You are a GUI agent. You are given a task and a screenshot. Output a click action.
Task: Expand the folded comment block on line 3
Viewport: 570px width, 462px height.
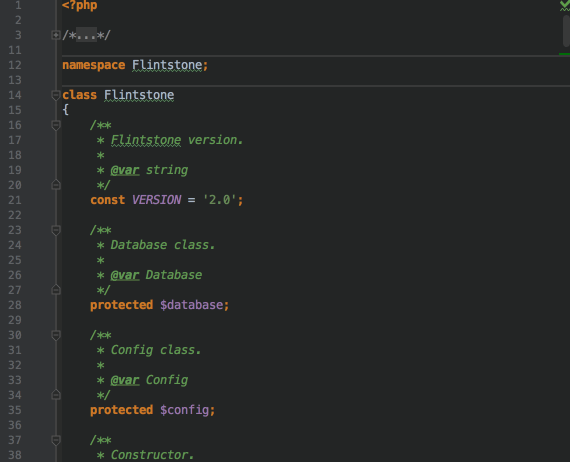tap(56, 35)
